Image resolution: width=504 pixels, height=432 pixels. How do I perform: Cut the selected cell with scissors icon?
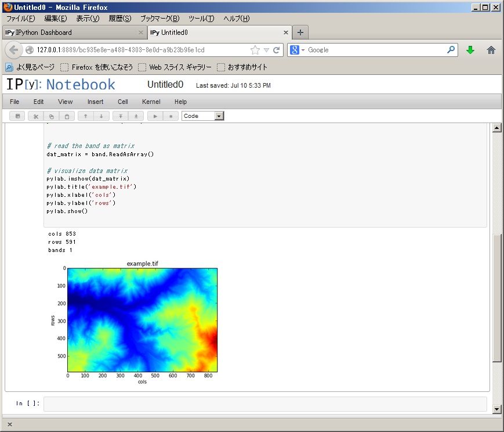36,116
